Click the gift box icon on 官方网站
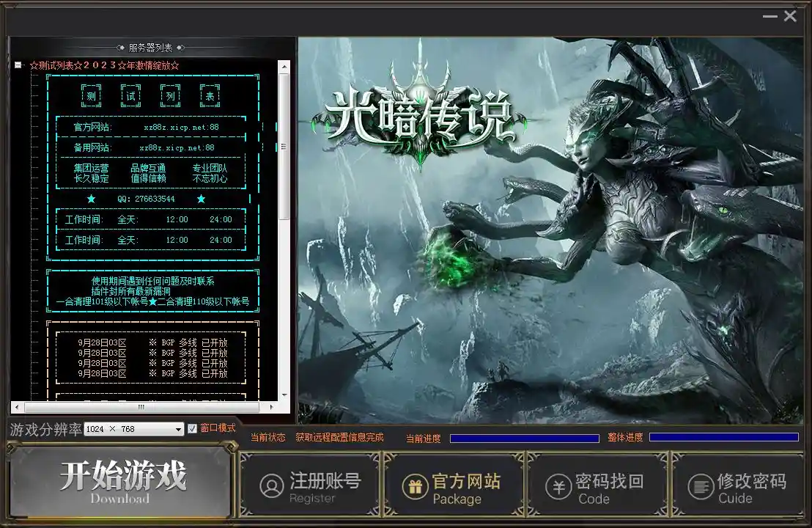This screenshot has width=812, height=528. click(415, 486)
